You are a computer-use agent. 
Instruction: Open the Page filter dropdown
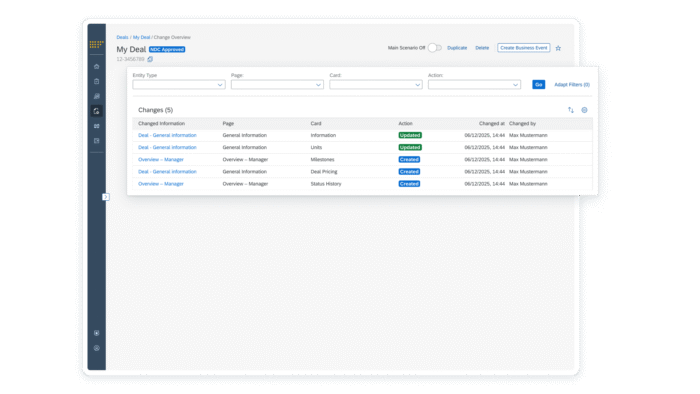point(277,85)
